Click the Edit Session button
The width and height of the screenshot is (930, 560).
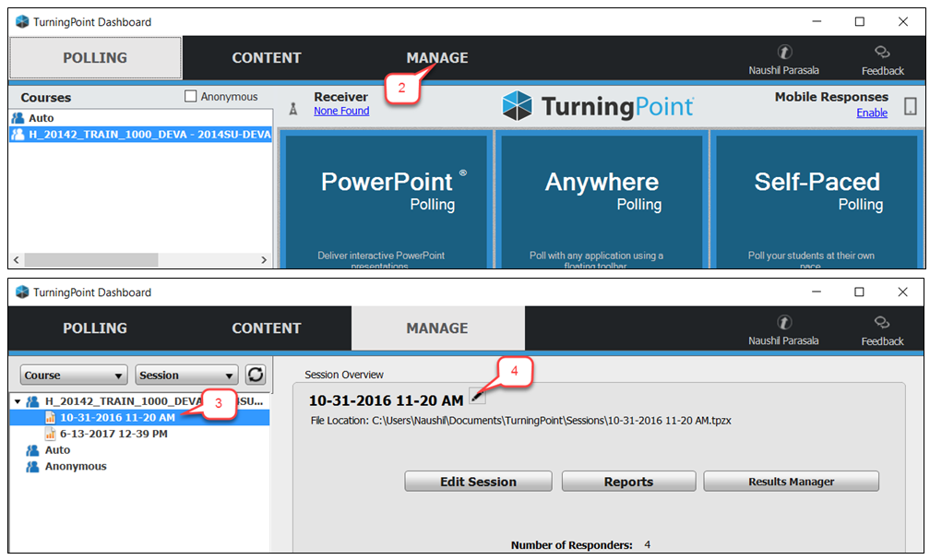(478, 482)
